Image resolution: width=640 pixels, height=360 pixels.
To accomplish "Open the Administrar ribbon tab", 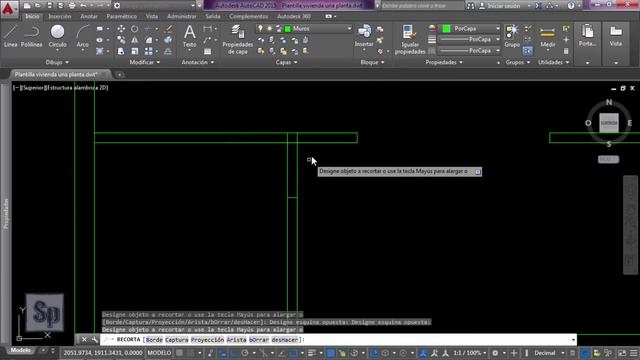I will point(182,16).
